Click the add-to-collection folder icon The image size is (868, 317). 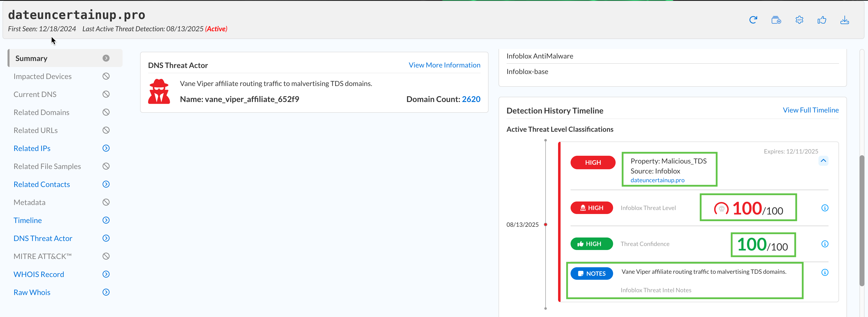pos(776,20)
